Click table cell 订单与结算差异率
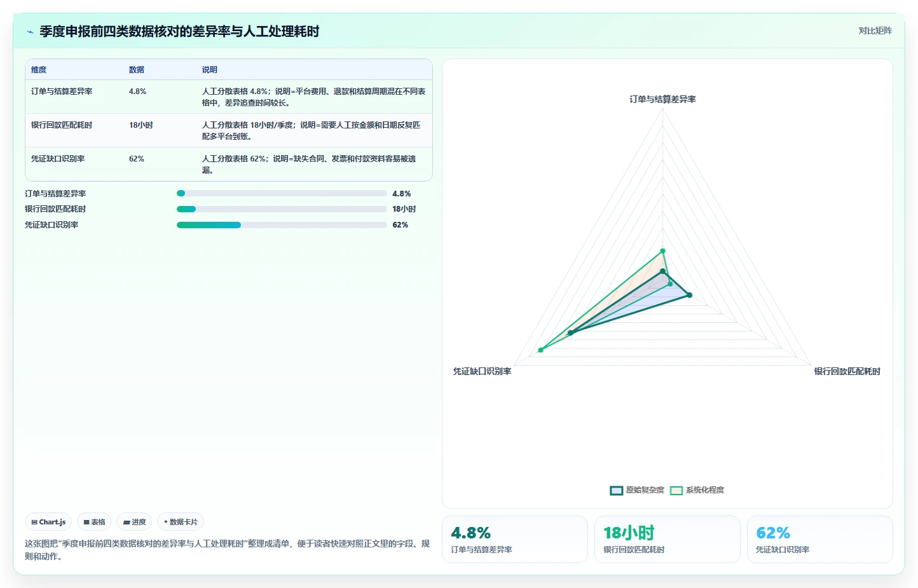Viewport: 918px width, 588px height. point(62,92)
